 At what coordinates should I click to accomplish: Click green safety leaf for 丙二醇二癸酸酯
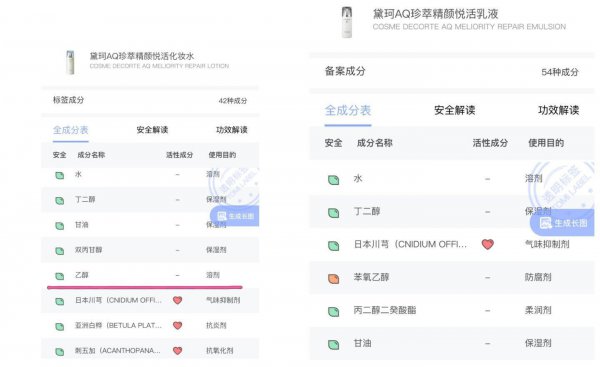coord(334,311)
